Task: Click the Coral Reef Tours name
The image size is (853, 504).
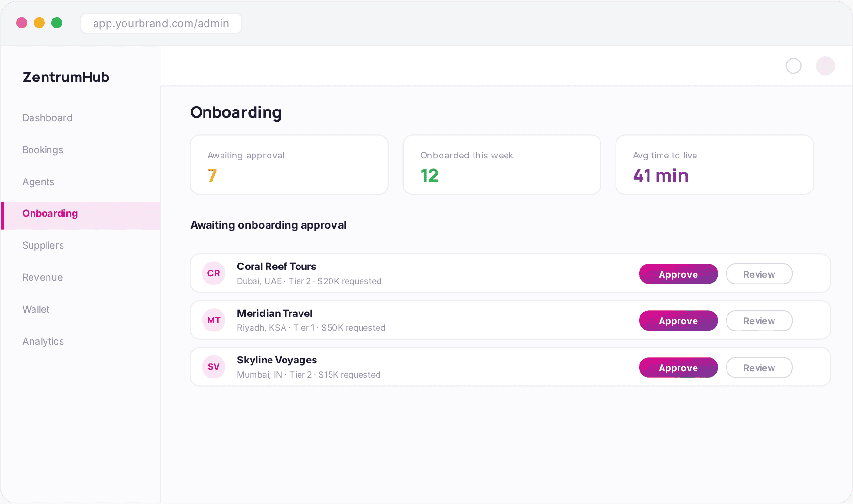Action: (x=276, y=267)
